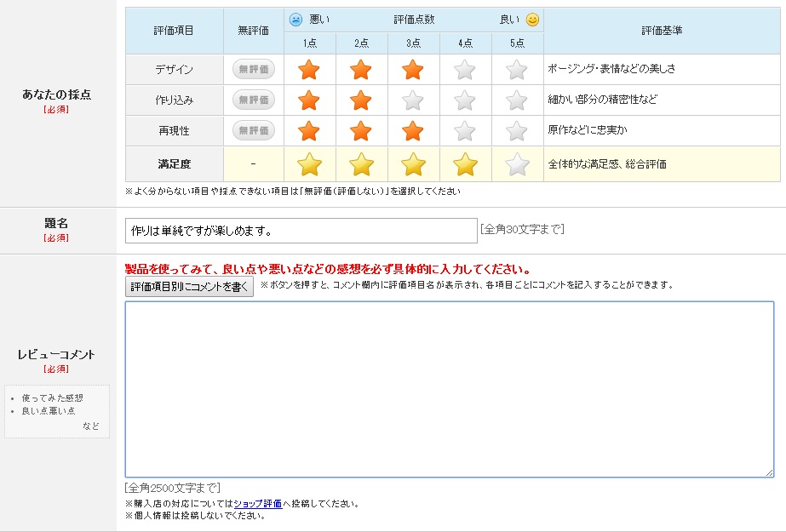Click the 良い点悪い点 hint item
This screenshot has height=532, width=786.
click(49, 411)
